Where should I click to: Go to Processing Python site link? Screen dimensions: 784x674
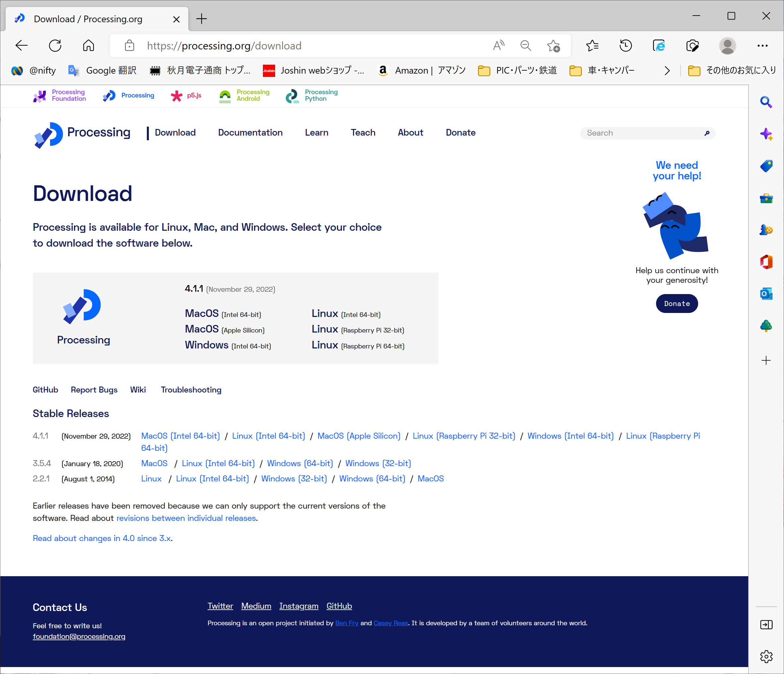click(312, 95)
